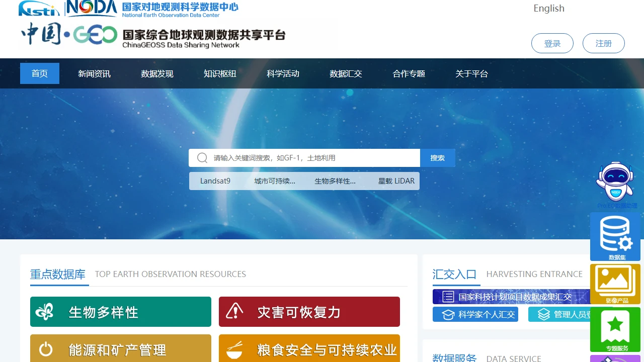
Task: Select the 生物多样性 biodiversity database tile
Action: pos(120,312)
